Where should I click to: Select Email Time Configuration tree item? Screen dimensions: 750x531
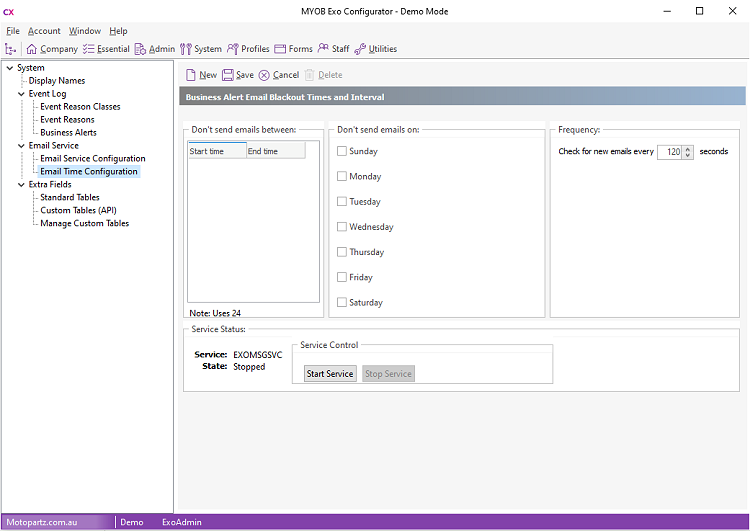tap(89, 171)
